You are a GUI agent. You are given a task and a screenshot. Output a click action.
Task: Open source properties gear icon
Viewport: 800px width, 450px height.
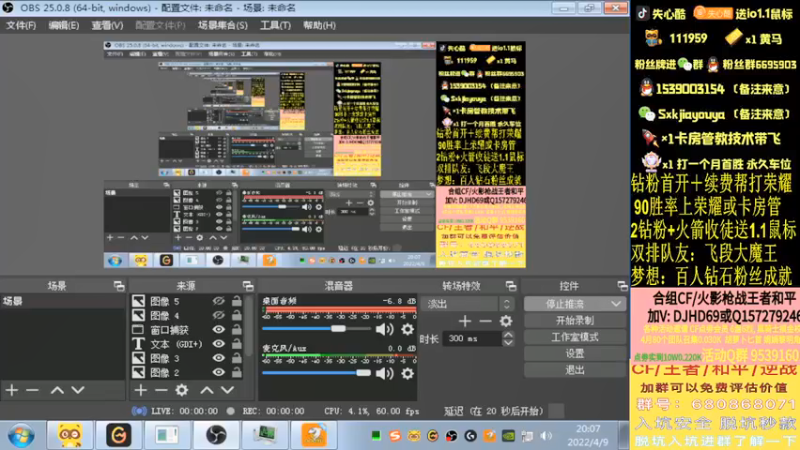coord(182,390)
